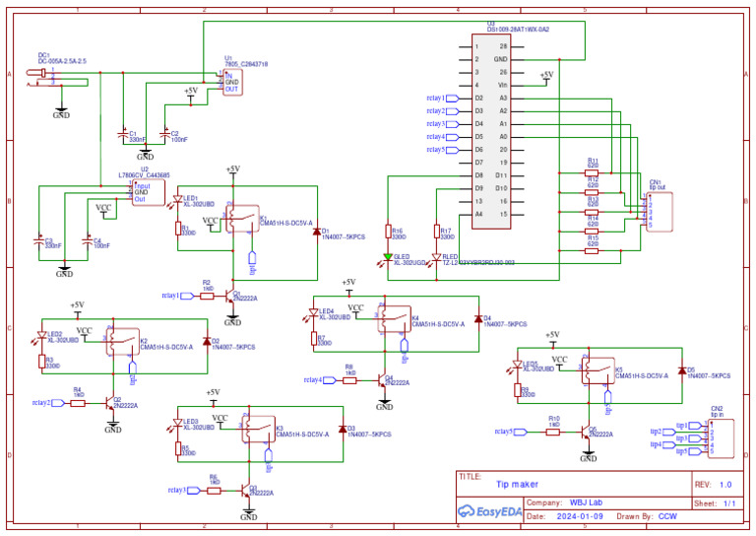Select capacitor C1 330nF

[x=123, y=136]
